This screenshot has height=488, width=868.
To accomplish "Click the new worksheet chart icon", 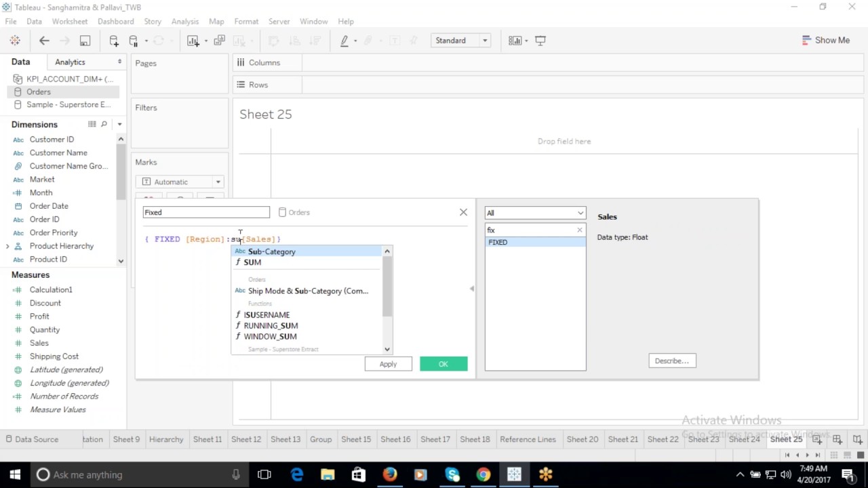I will pyautogui.click(x=193, y=41).
